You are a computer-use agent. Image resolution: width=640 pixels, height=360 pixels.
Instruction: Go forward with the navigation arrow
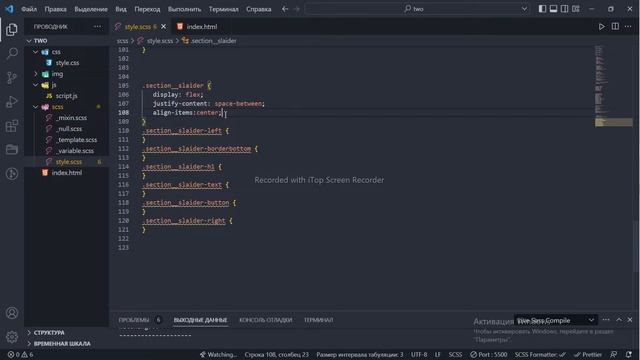pos(297,9)
